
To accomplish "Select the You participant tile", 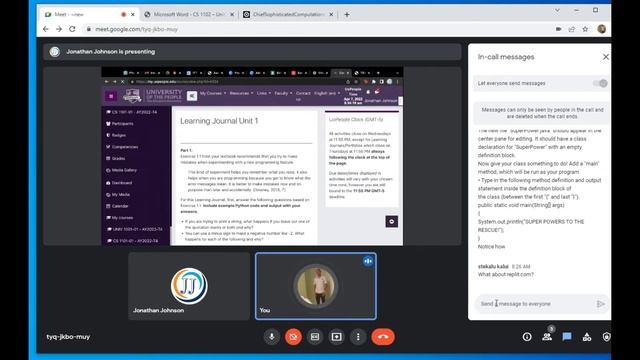I will 316,286.
